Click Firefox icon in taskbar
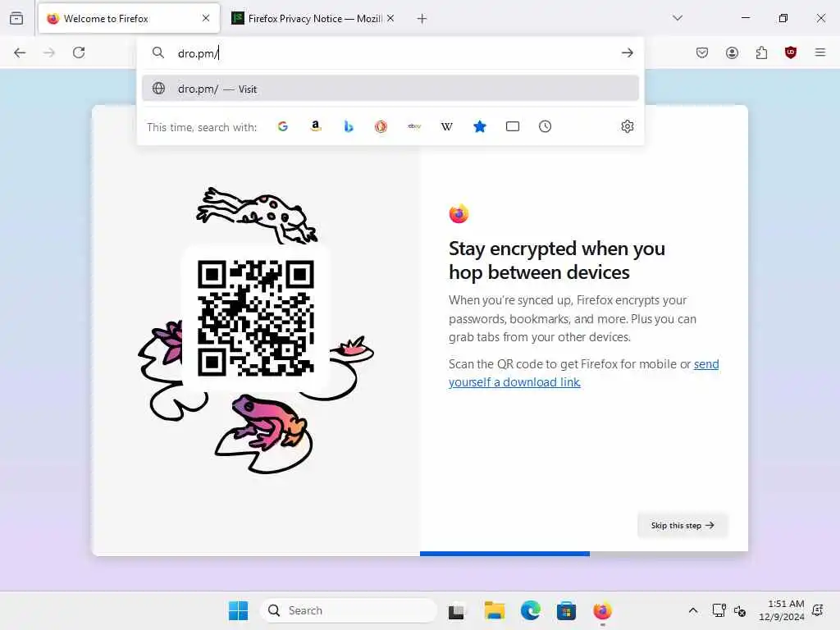The image size is (840, 630). 603,610
